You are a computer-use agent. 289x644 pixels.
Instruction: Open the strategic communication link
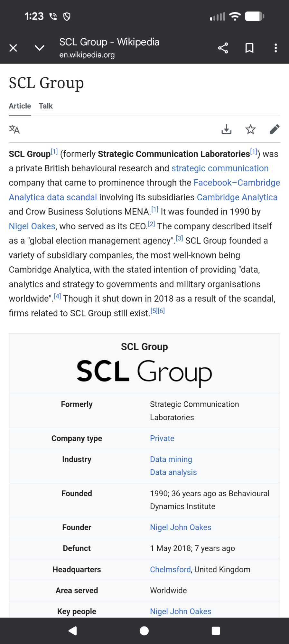click(x=220, y=168)
